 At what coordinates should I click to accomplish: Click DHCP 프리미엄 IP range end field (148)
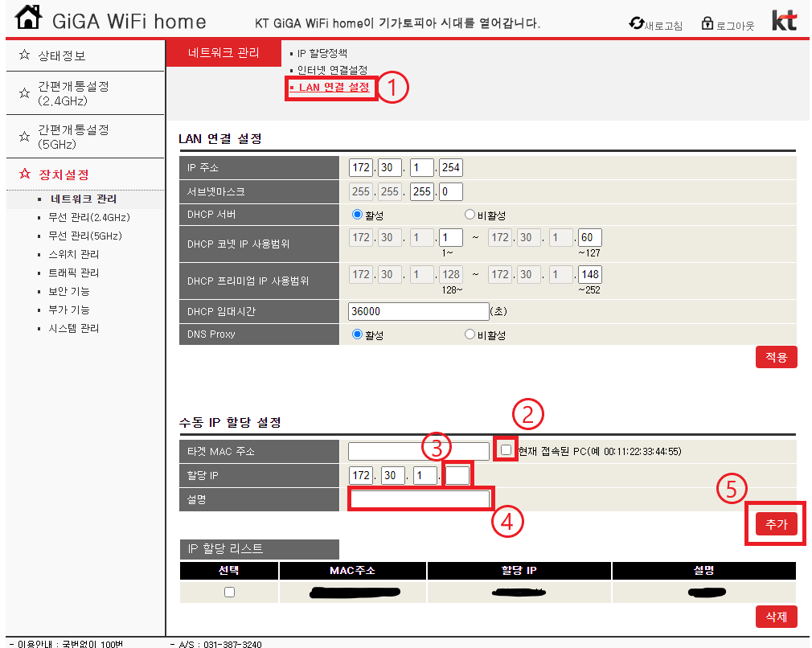coord(590,274)
